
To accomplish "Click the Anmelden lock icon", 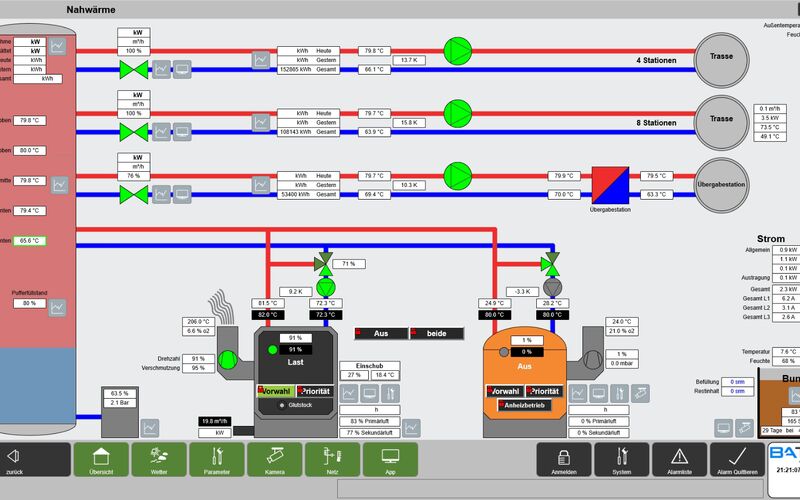I will pyautogui.click(x=564, y=460).
